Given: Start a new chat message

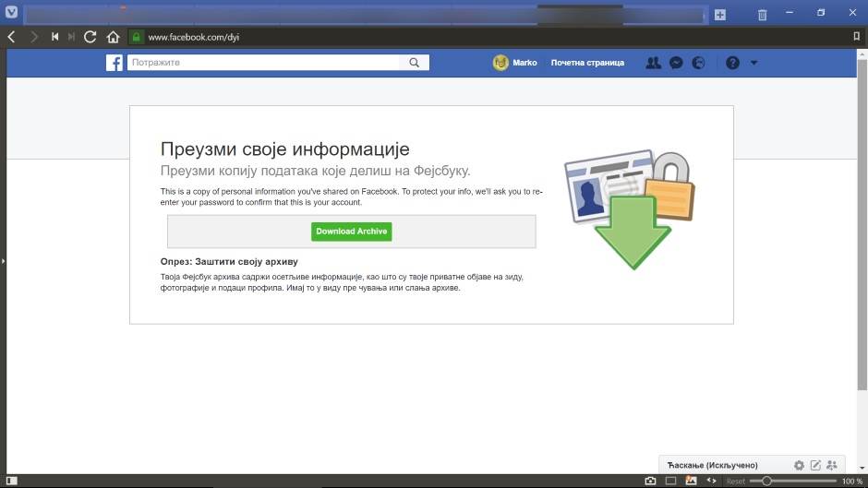Looking at the screenshot, I should [x=815, y=465].
